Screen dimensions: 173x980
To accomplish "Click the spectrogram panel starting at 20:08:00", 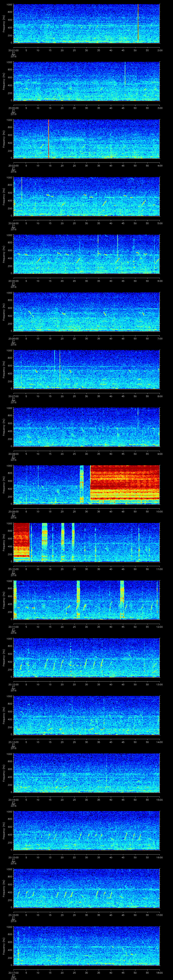I will [x=86, y=427].
